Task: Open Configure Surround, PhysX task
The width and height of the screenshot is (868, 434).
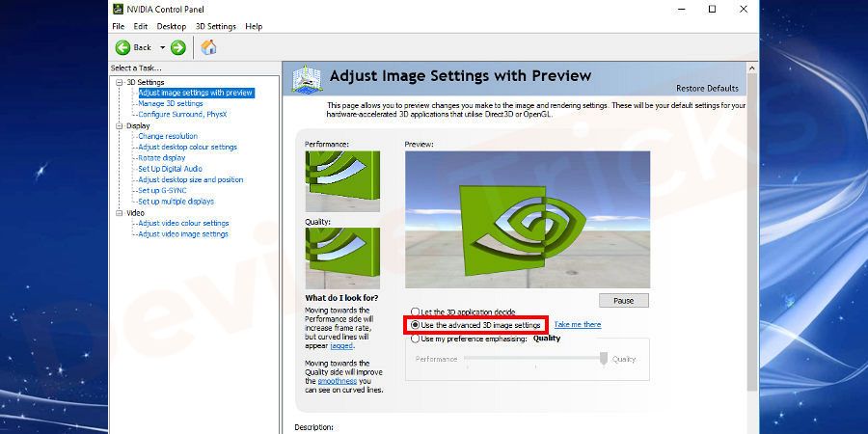Action: click(x=182, y=114)
